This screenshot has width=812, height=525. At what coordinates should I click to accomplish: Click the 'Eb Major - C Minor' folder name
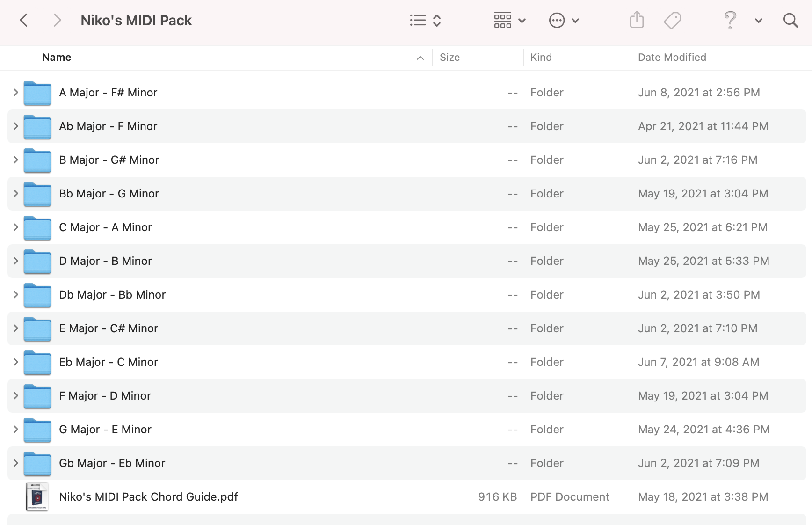coord(109,362)
